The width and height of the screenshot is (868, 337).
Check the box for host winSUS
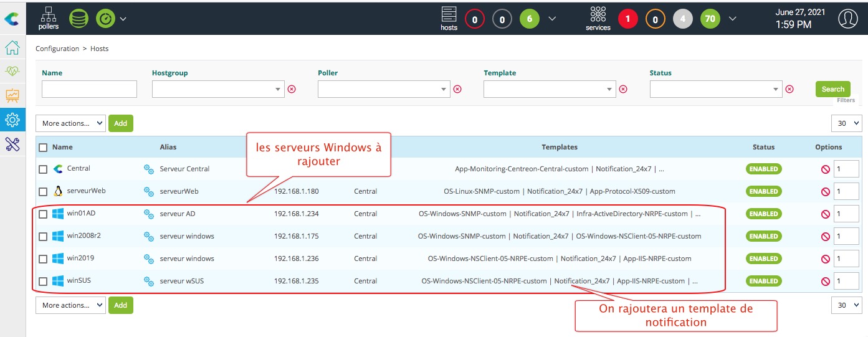click(43, 282)
